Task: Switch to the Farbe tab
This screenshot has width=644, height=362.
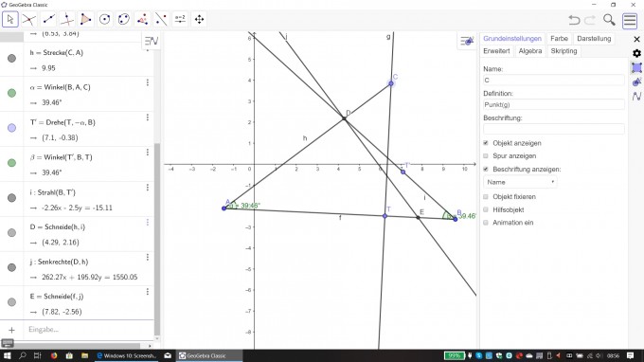Action: pyautogui.click(x=559, y=39)
